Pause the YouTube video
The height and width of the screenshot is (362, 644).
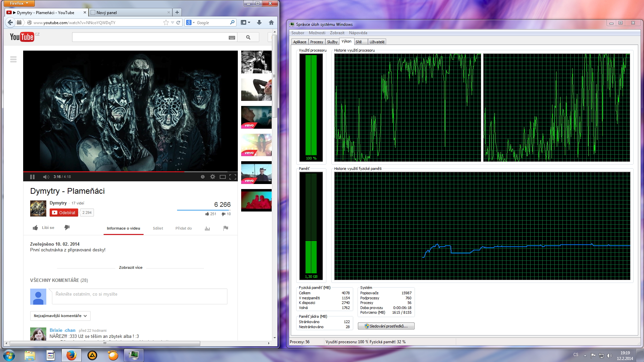33,177
